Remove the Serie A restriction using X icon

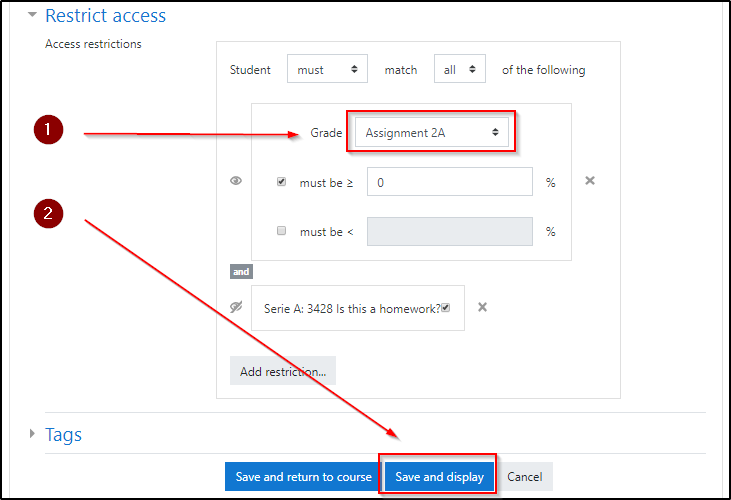[482, 307]
